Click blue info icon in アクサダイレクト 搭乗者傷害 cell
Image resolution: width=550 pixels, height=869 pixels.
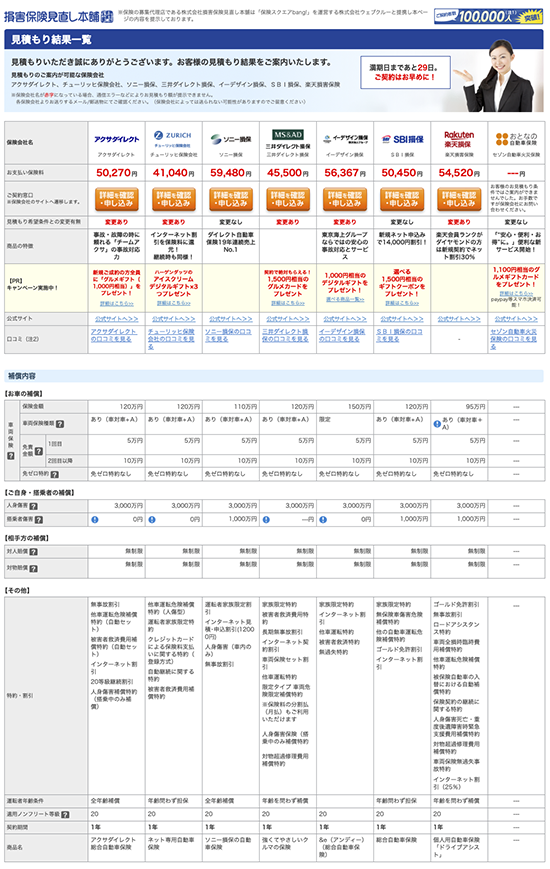(x=95, y=520)
